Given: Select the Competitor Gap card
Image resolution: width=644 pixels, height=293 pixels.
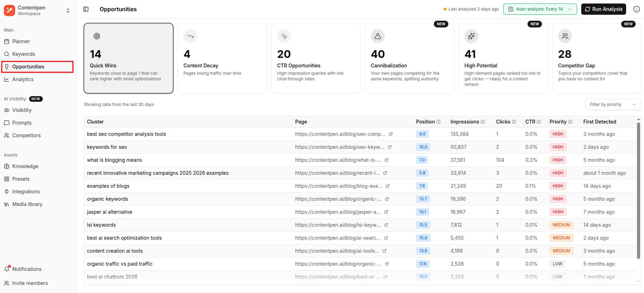Looking at the screenshot, I should click(x=597, y=58).
